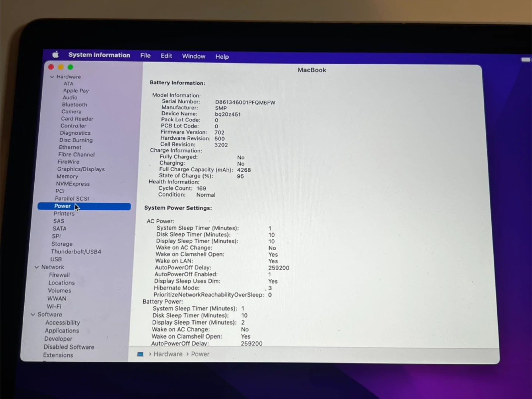Open the Apple menu

pyautogui.click(x=55, y=55)
